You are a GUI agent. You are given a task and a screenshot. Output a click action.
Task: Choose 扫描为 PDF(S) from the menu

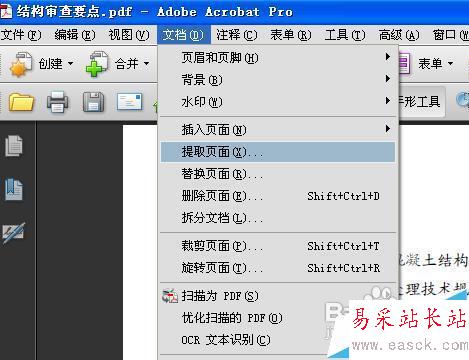coord(278,296)
